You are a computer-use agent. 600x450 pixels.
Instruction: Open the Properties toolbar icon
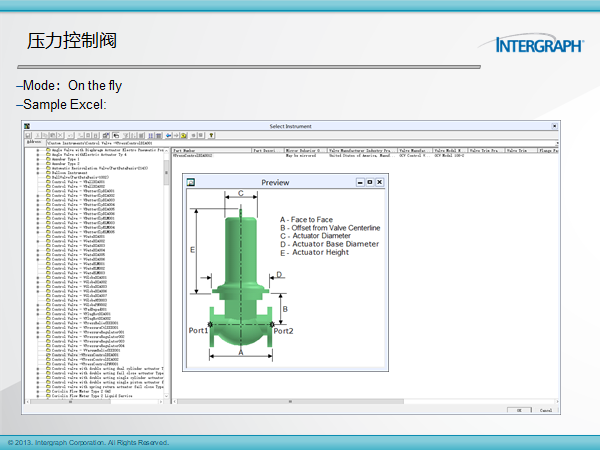pyautogui.click(x=106, y=135)
